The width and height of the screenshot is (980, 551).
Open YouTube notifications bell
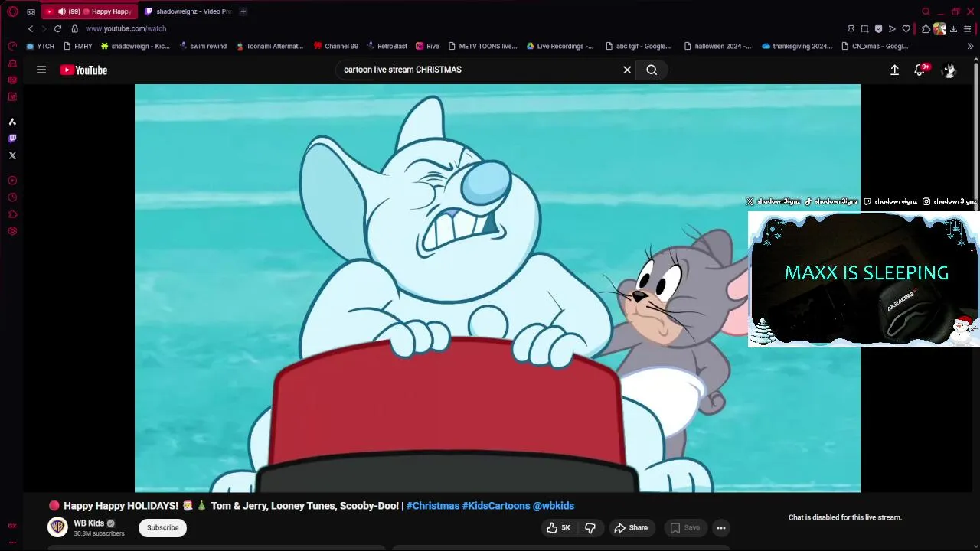click(920, 70)
